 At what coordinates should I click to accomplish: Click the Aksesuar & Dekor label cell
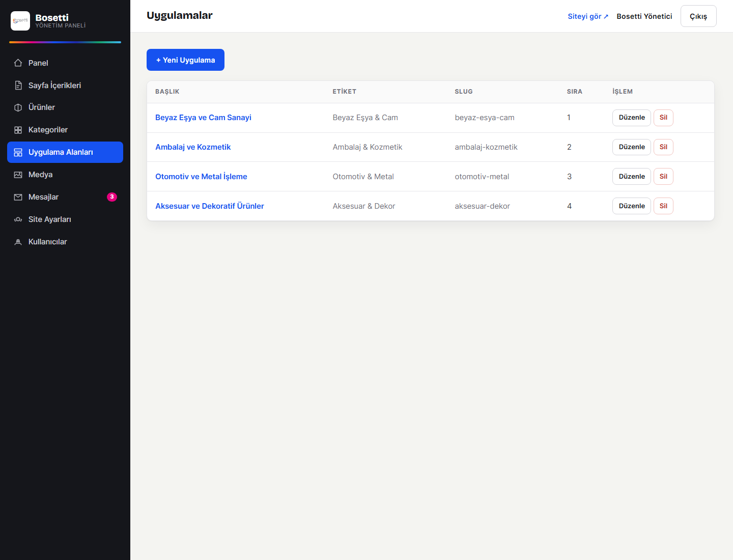pos(364,206)
